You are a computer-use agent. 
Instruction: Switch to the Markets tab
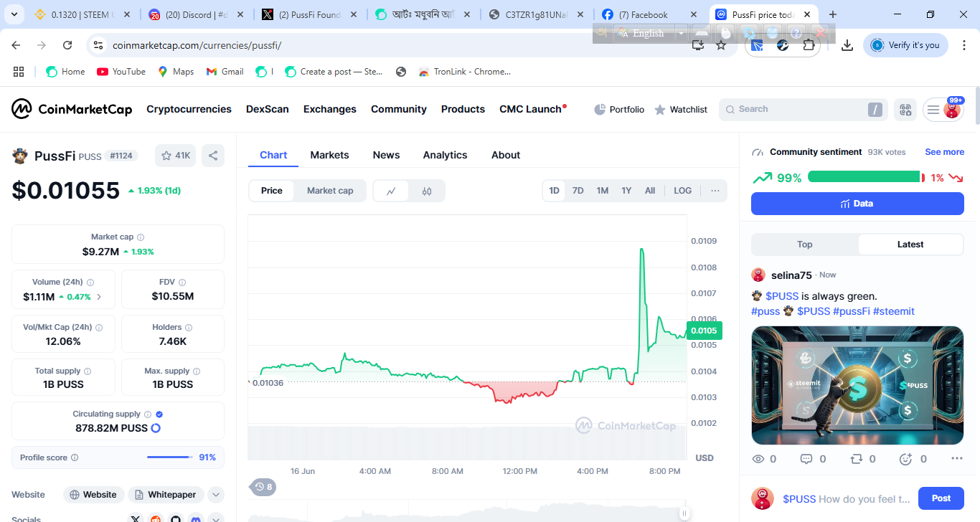329,155
